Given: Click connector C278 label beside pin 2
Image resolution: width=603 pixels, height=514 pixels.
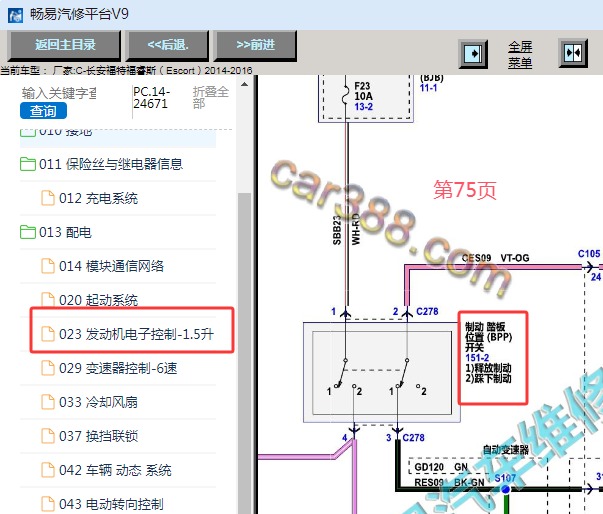Looking at the screenshot, I should coord(427,311).
